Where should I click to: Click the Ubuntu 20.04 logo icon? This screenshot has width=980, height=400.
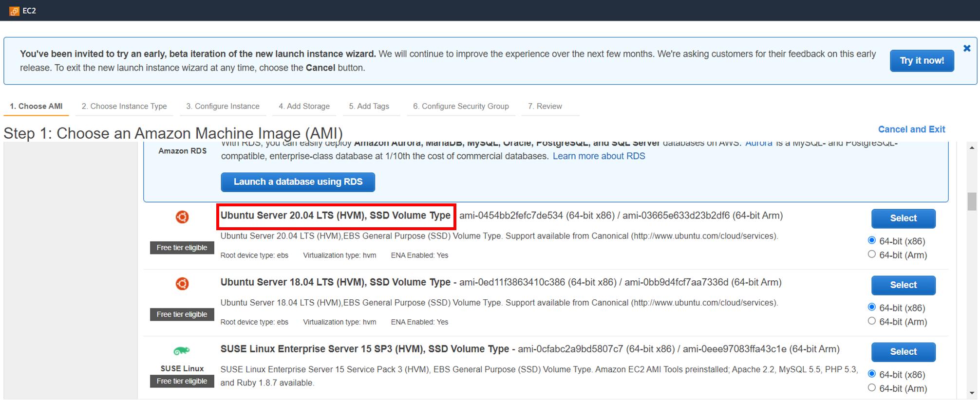pos(182,217)
